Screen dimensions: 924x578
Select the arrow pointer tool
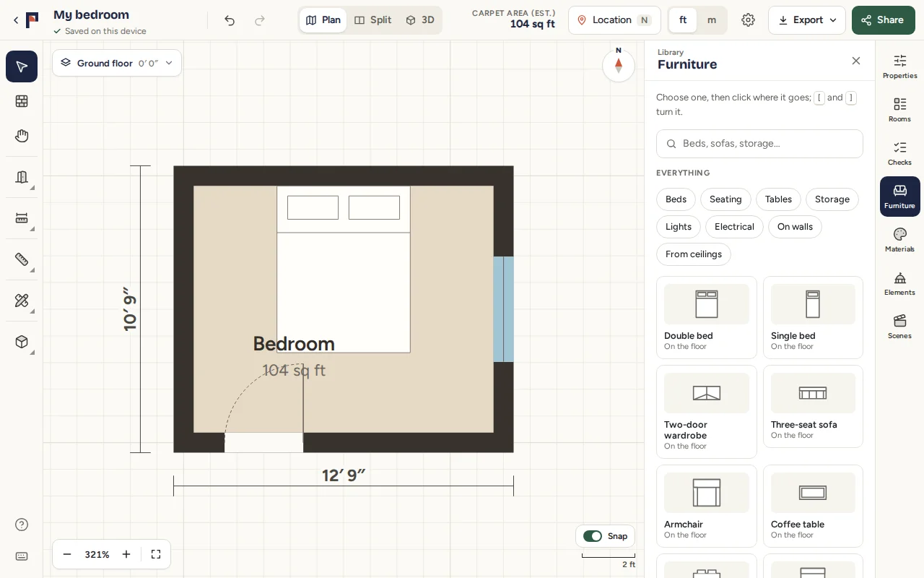point(22,66)
